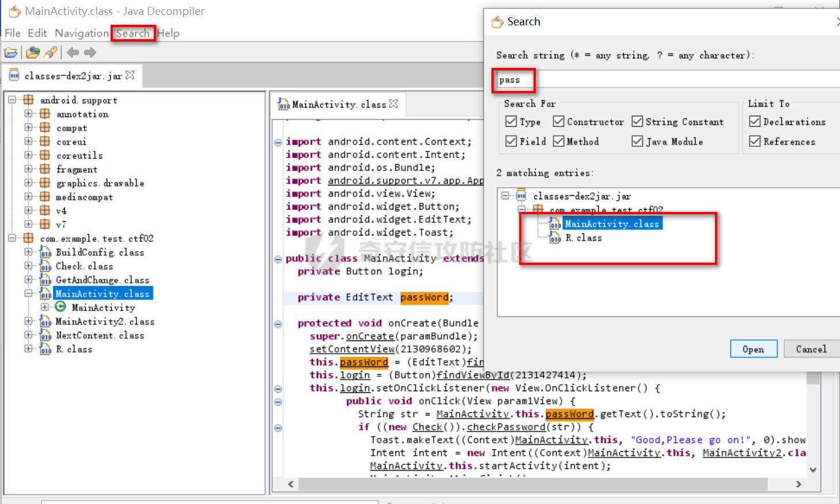840x504 pixels.
Task: Collapse the android.support tree node
Action: [12, 100]
